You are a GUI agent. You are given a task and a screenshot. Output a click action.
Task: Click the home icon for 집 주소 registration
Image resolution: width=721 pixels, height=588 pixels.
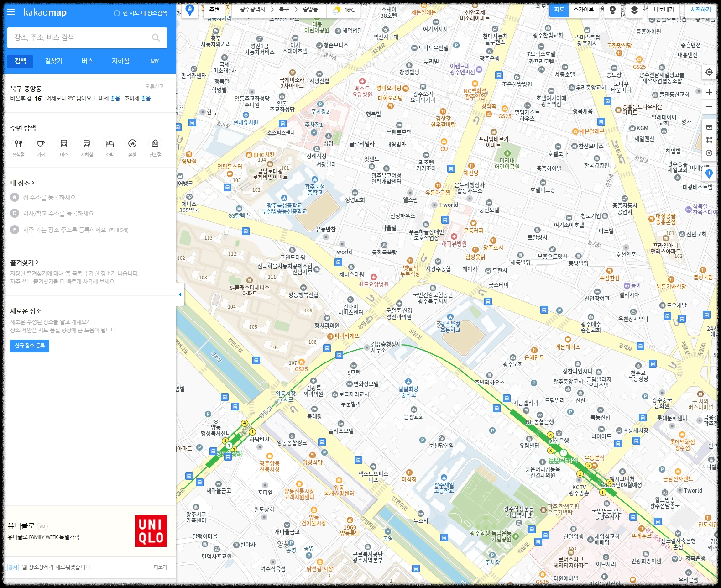(15, 197)
